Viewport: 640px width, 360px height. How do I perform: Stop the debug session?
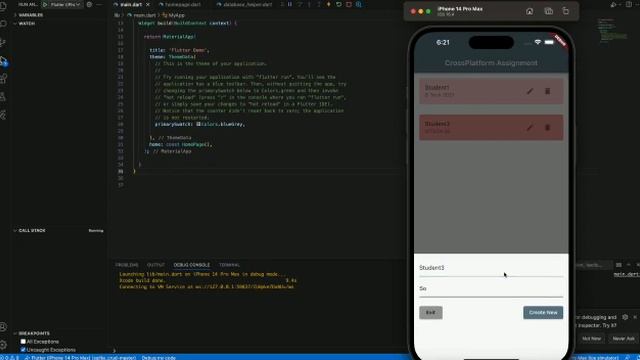[x=349, y=4]
